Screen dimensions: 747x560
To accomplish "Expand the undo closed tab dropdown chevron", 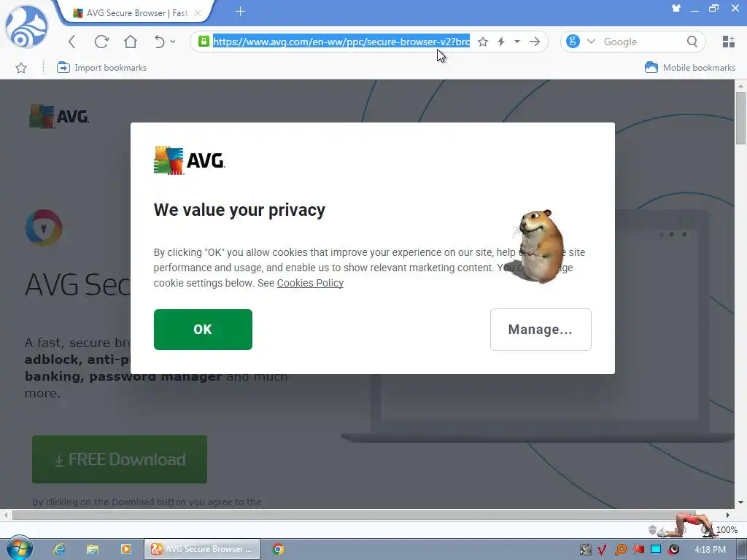I will coord(173,42).
